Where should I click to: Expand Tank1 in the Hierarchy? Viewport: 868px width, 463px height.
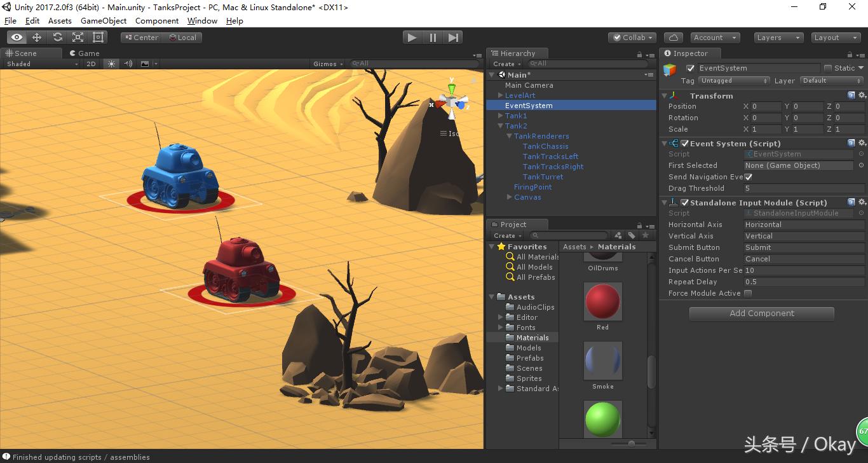(499, 116)
